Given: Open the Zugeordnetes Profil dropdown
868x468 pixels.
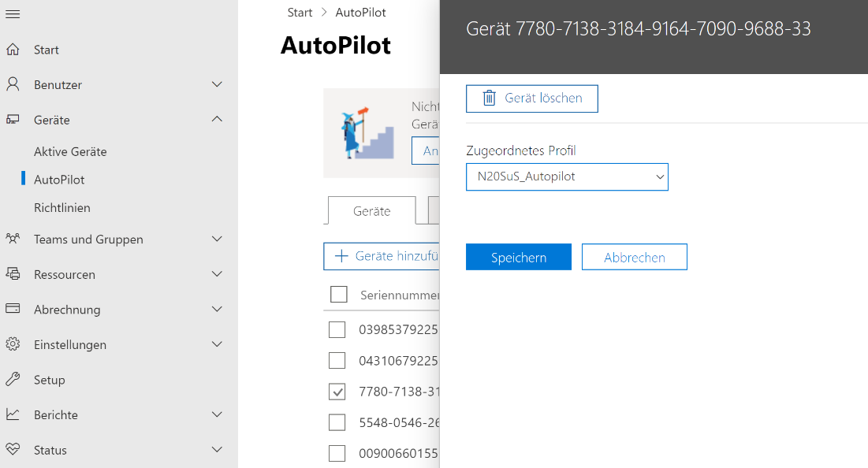Looking at the screenshot, I should pyautogui.click(x=567, y=176).
